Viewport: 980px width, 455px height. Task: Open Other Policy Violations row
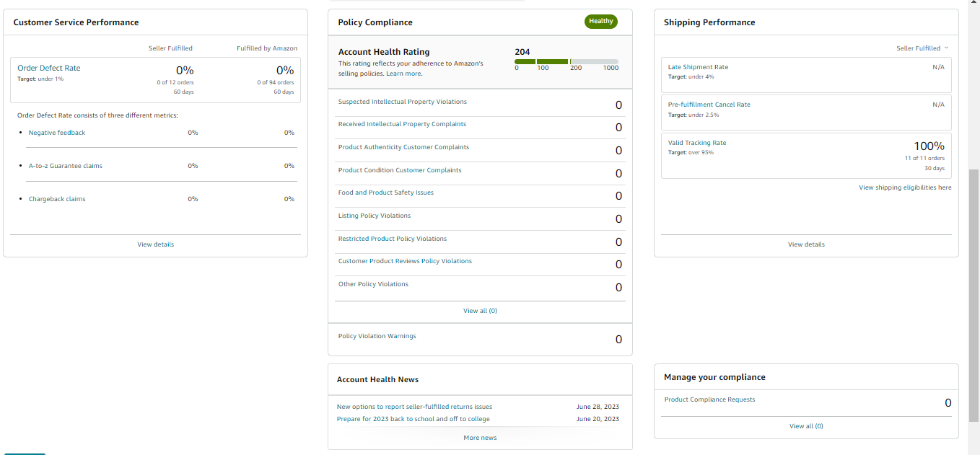click(480, 287)
